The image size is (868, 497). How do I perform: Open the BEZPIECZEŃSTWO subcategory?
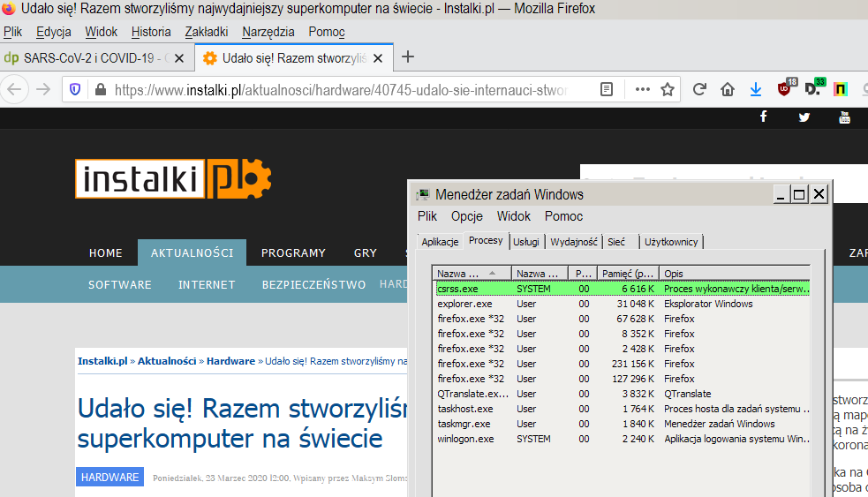coord(313,284)
